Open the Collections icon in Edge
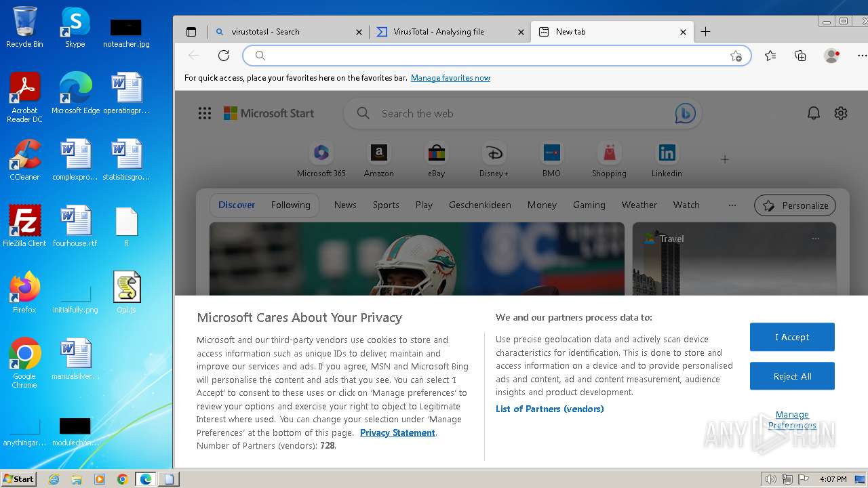 (x=800, y=56)
